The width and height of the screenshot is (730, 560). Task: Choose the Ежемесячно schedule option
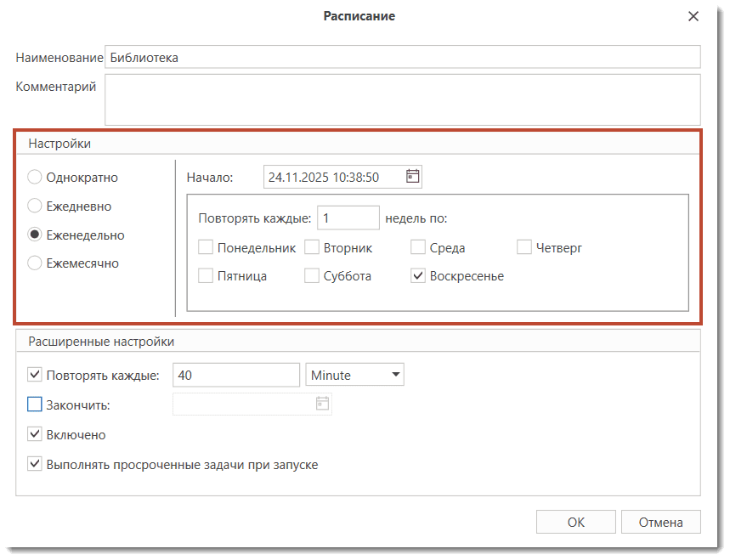coord(35,263)
